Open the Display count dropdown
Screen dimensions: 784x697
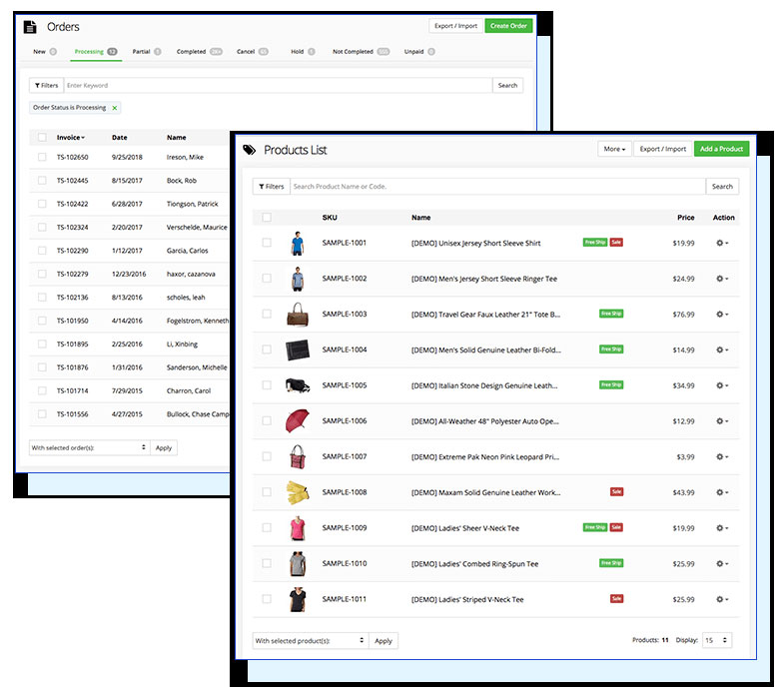(x=716, y=640)
